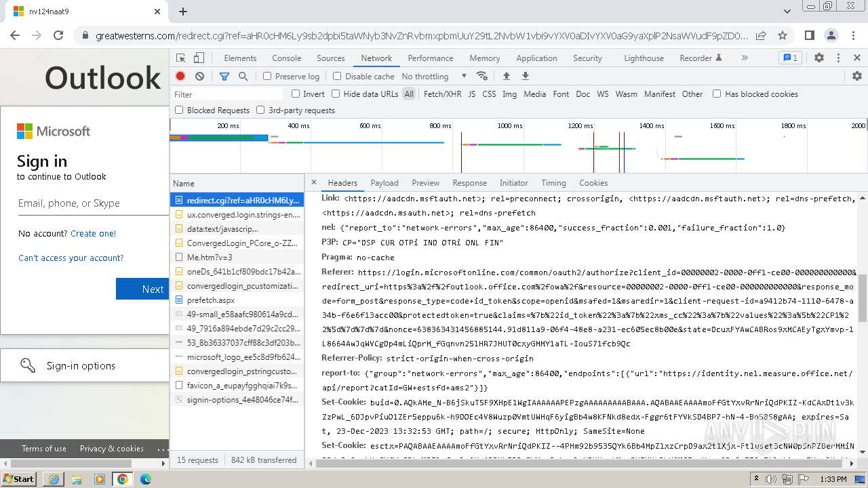Open Chrome profile avatar

831,35
